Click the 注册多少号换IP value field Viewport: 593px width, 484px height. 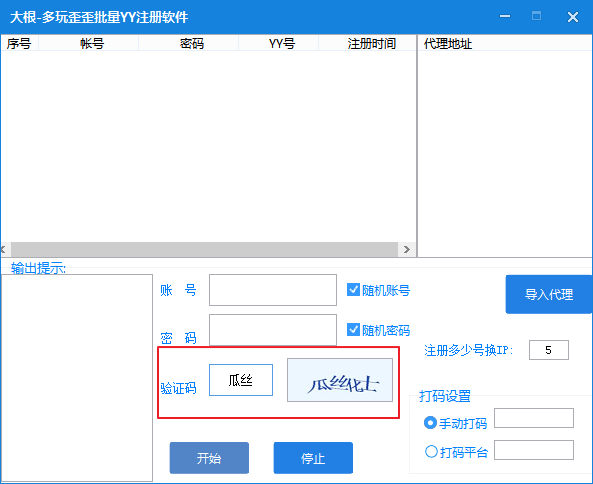pos(549,350)
